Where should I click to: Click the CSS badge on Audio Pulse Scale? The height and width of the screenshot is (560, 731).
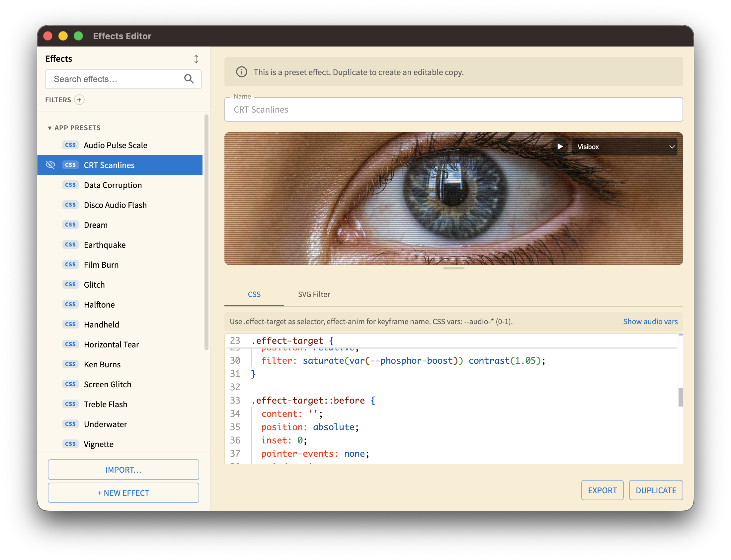coord(70,145)
